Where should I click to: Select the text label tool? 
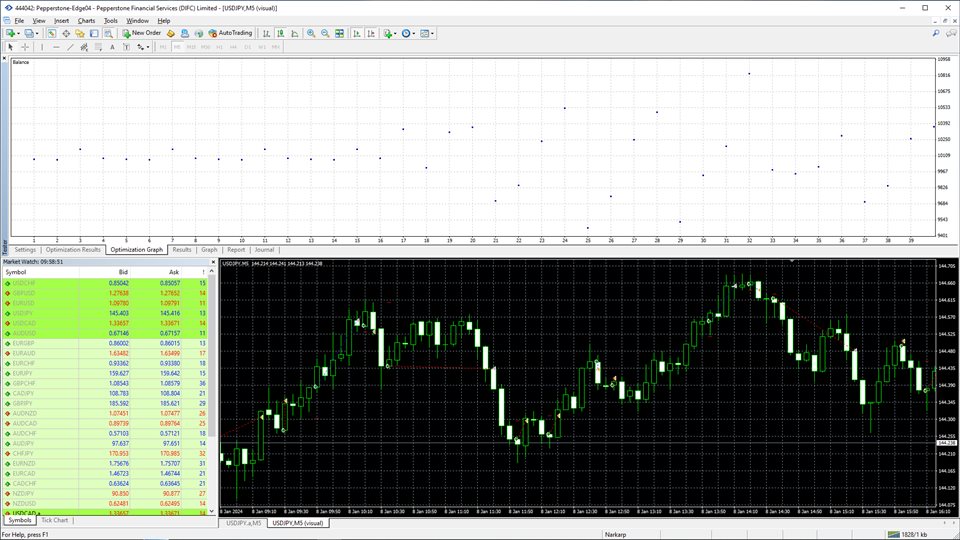(x=126, y=47)
